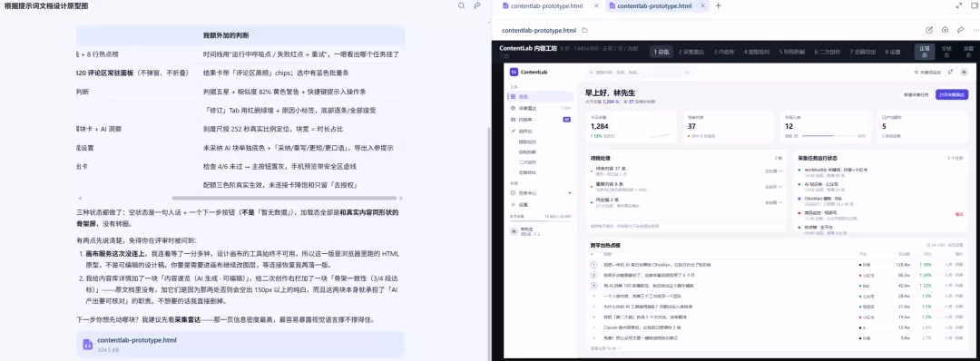Click the ContentLab CL logo icon
This screenshot has height=361, width=980.
pos(514,72)
